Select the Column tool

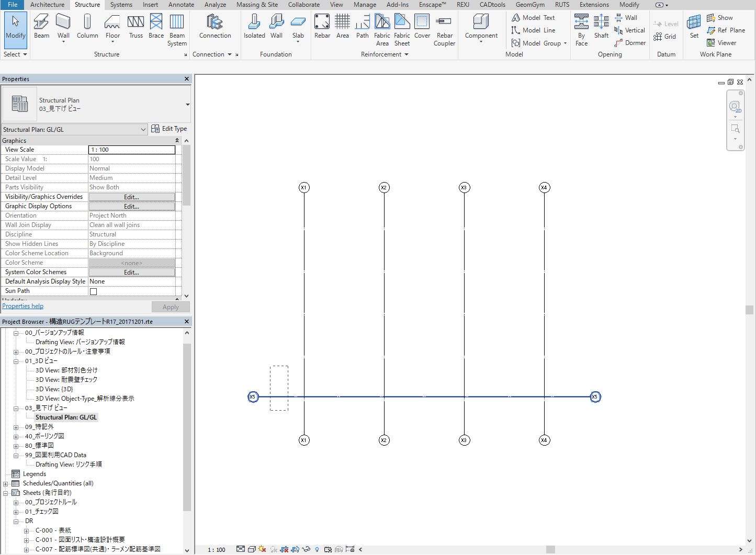click(87, 26)
